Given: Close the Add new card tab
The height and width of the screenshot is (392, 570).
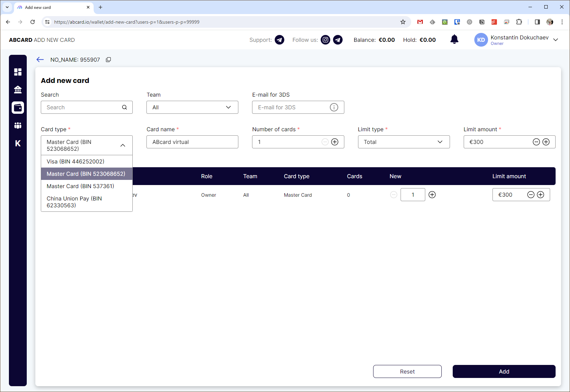Looking at the screenshot, I should [x=88, y=7].
